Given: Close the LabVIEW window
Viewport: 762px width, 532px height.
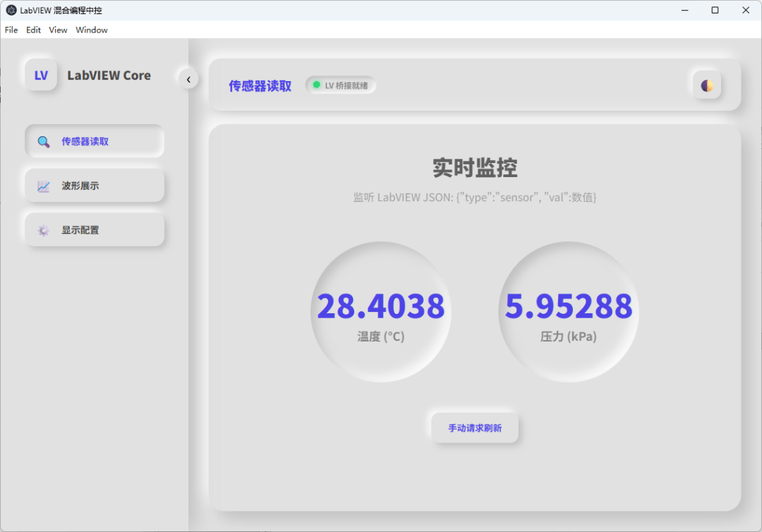Looking at the screenshot, I should tap(746, 10).
